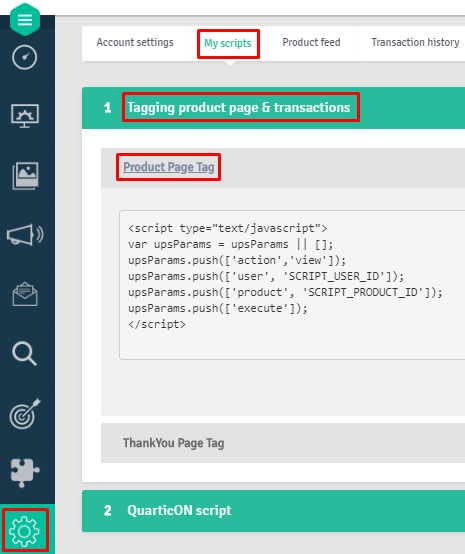Screen dimensions: 465x554
Task: Open the target with arrow icon
Action: click(x=25, y=414)
